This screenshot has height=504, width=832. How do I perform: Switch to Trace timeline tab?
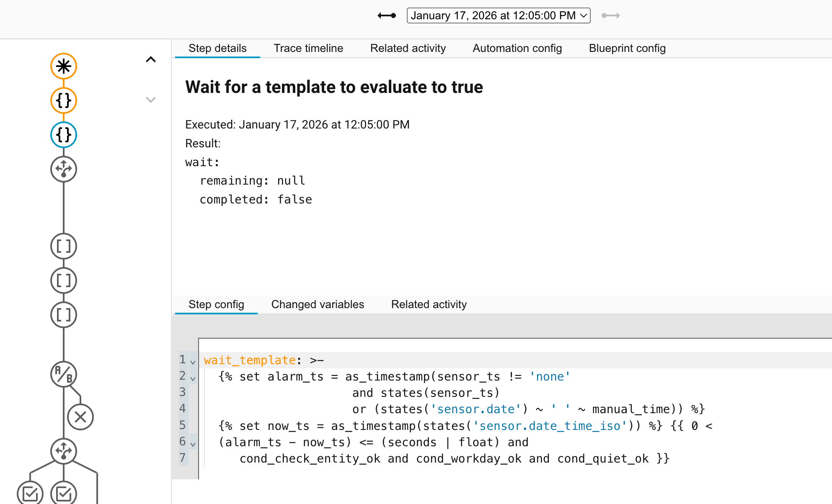click(308, 48)
